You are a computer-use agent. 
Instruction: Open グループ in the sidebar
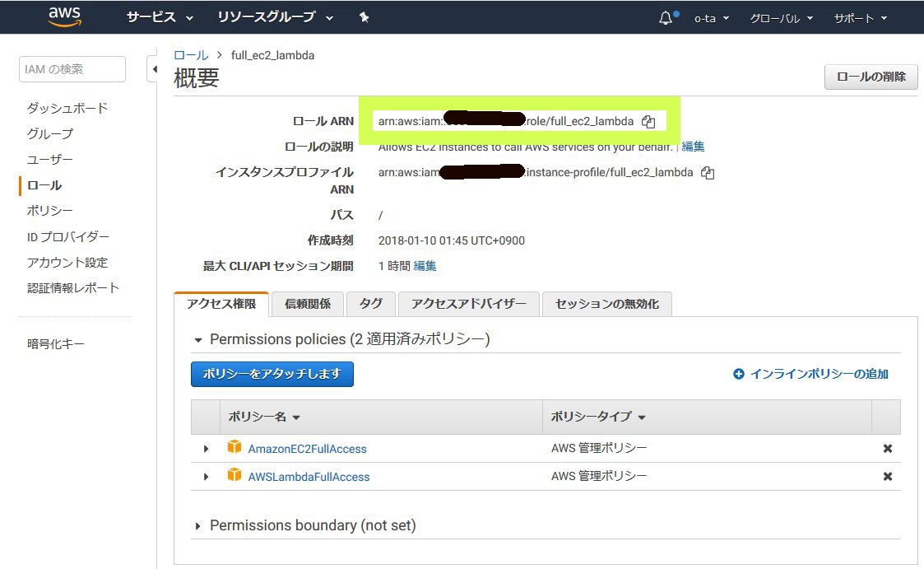coord(50,134)
